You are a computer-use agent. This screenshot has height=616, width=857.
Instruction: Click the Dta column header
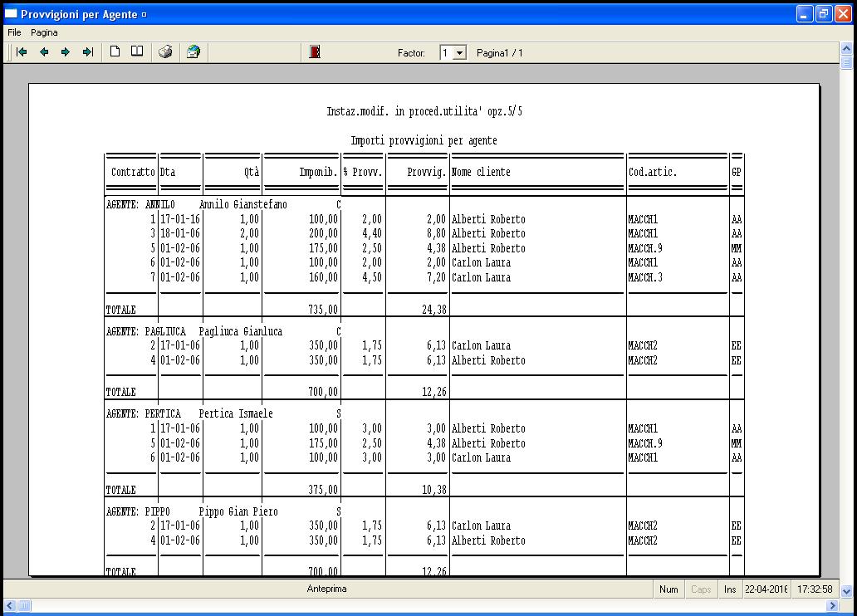point(168,172)
